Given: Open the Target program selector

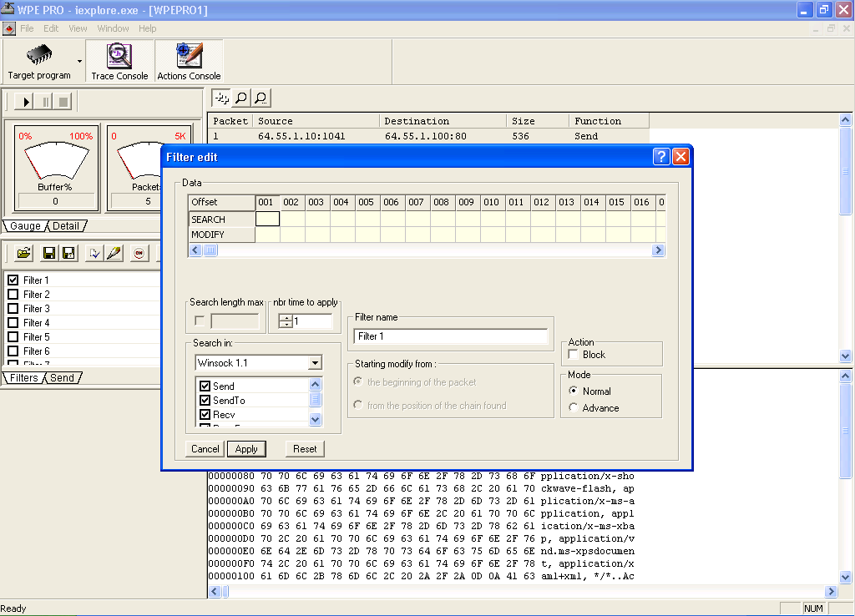Looking at the screenshot, I should [38, 61].
